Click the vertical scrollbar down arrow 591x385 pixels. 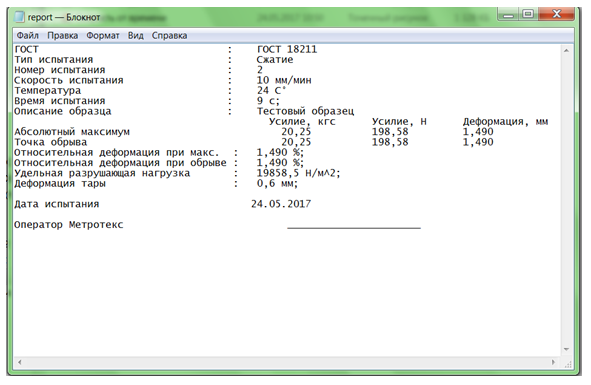tap(567, 350)
